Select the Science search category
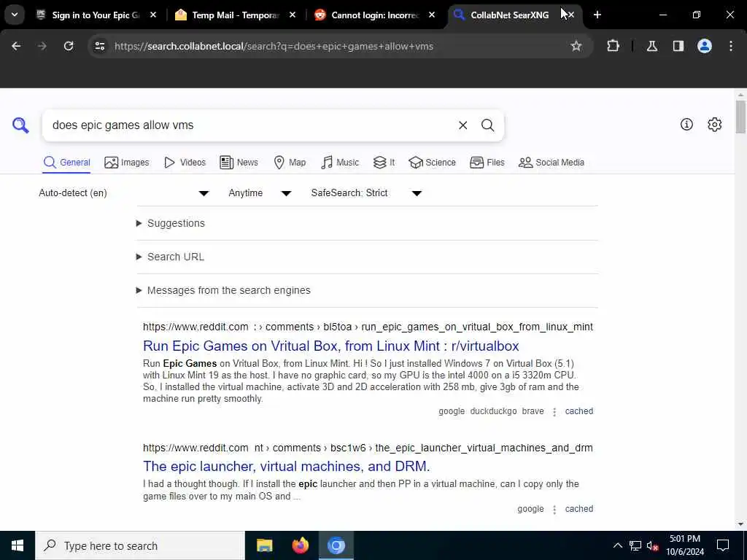The image size is (747, 560). point(432,163)
